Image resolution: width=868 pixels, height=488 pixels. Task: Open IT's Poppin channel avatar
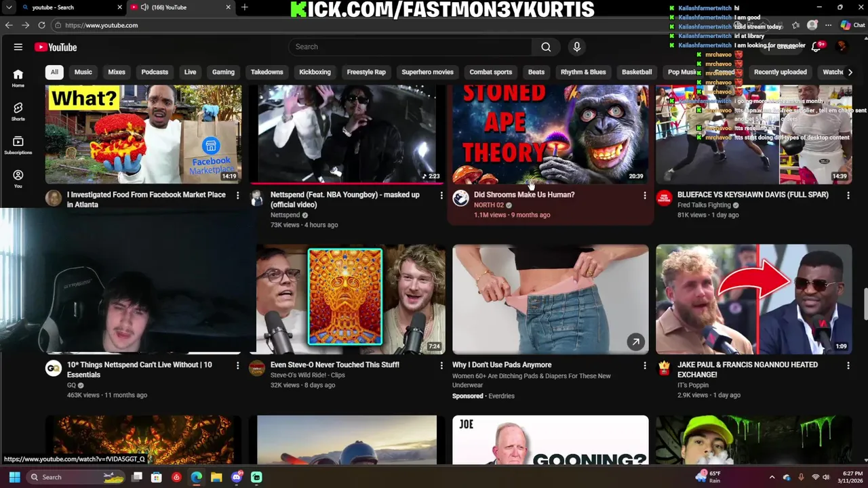coord(664,368)
